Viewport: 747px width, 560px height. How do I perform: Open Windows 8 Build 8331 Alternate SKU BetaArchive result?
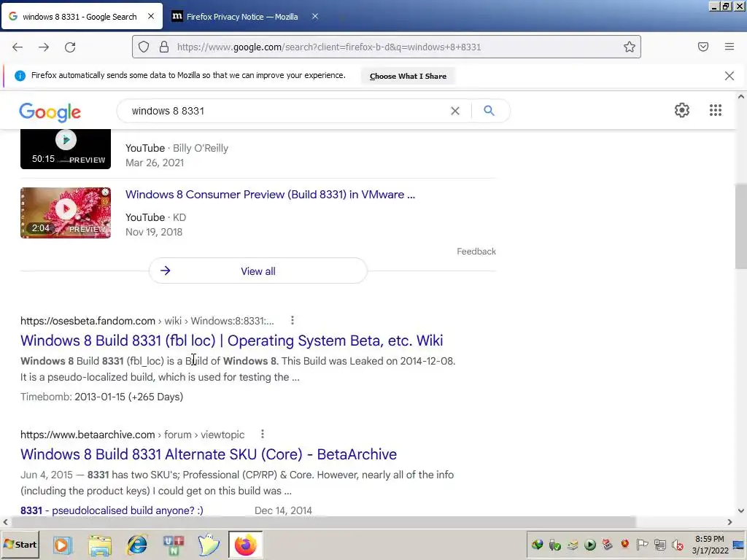pos(209,454)
